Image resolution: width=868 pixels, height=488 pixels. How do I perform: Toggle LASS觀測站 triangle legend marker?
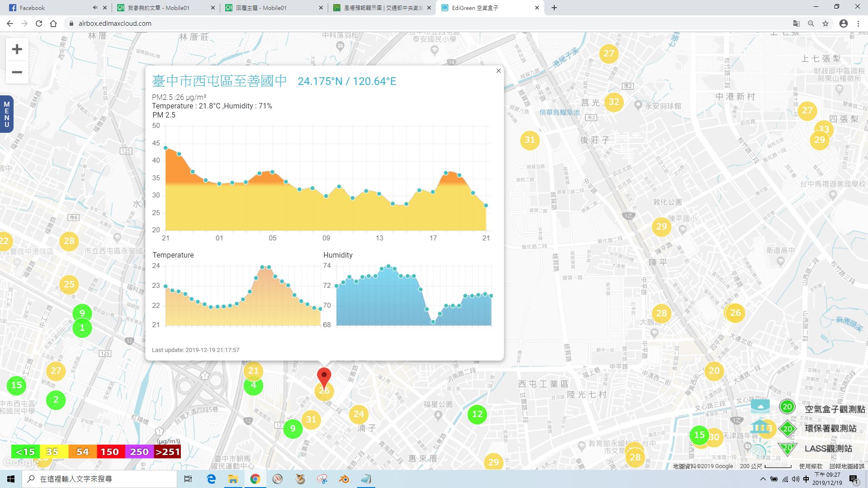787,448
